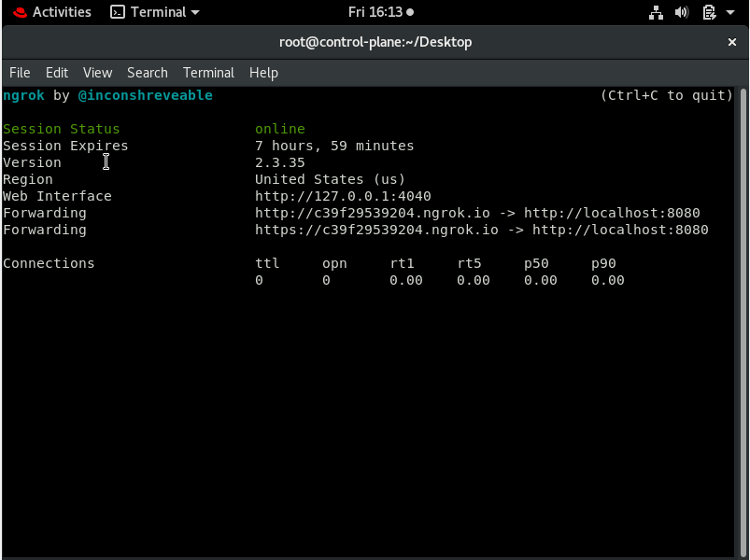Click the 'ngrok' title text
This screenshot has width=750, height=560.
click(x=23, y=95)
